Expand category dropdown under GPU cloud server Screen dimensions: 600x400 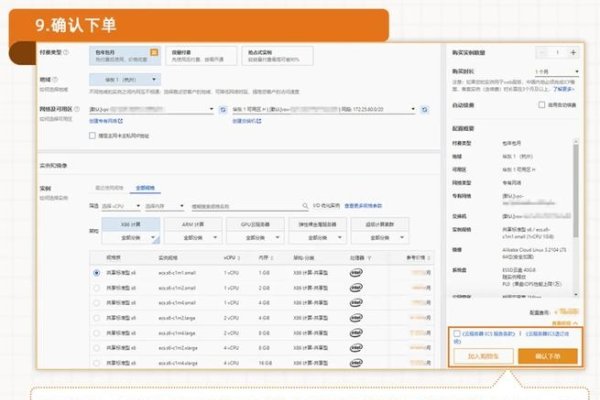(x=255, y=238)
